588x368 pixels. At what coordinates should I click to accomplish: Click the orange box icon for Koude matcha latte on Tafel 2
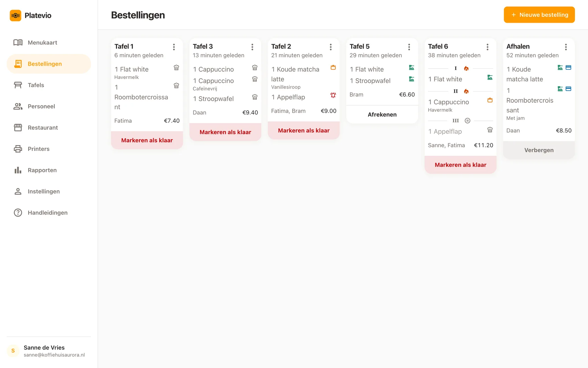333,68
